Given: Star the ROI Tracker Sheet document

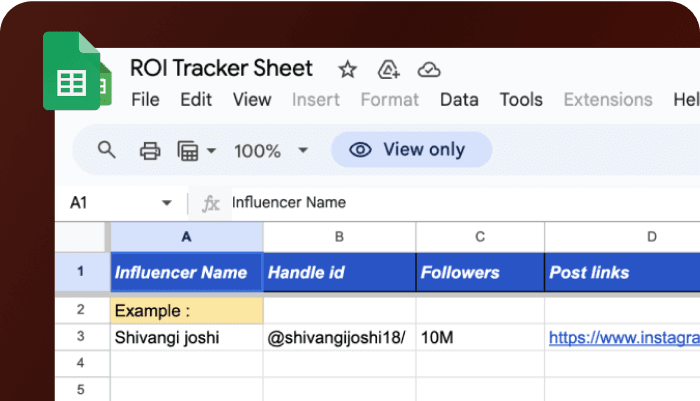Looking at the screenshot, I should pyautogui.click(x=347, y=70).
